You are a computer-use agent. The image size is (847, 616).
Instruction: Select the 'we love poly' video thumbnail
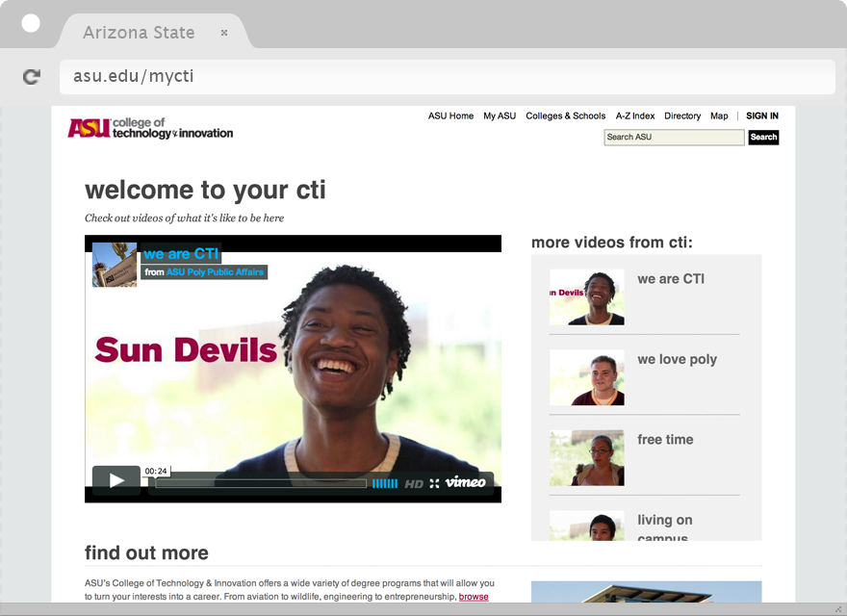pos(586,377)
